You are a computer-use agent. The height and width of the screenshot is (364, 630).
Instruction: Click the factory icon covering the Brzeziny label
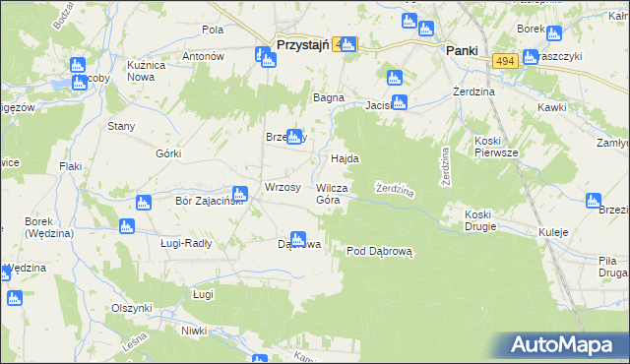(294, 137)
